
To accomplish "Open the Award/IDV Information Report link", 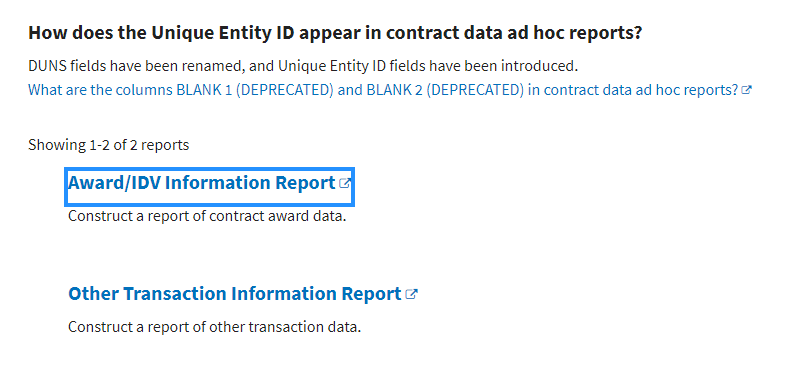I will (209, 183).
